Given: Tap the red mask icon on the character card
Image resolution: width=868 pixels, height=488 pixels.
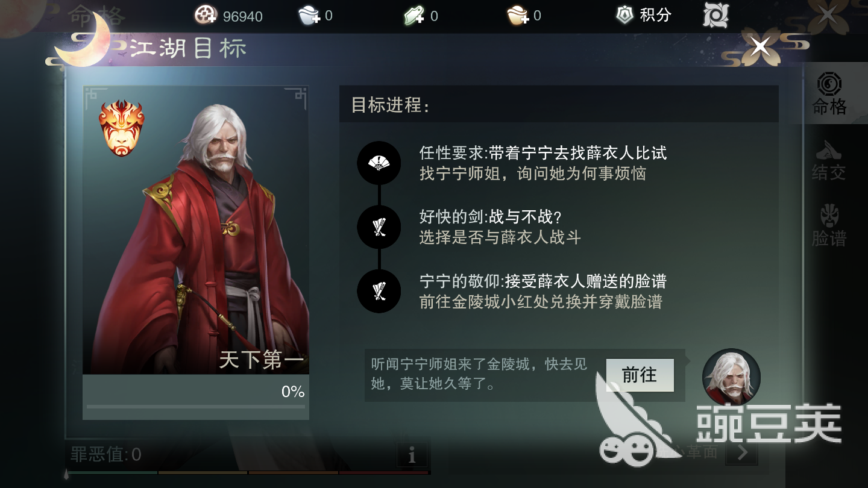Looking at the screenshot, I should point(122,128).
